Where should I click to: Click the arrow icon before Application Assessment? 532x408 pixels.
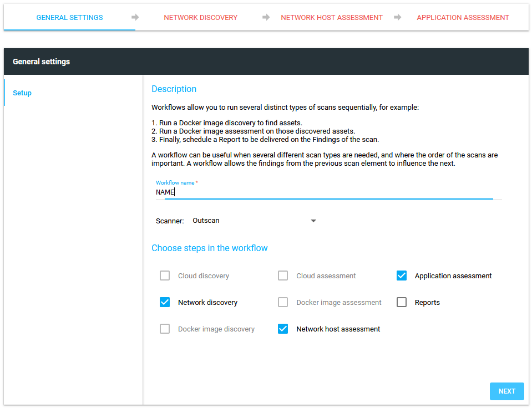click(x=398, y=17)
